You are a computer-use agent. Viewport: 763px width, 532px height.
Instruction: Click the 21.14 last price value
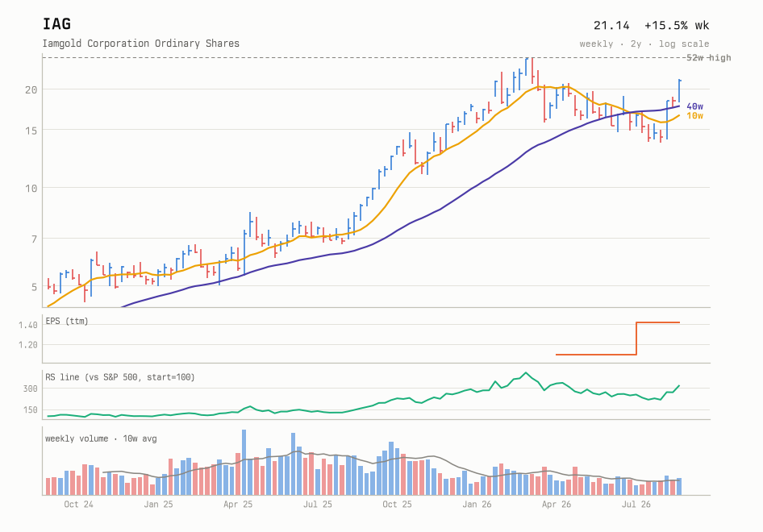pyautogui.click(x=611, y=25)
